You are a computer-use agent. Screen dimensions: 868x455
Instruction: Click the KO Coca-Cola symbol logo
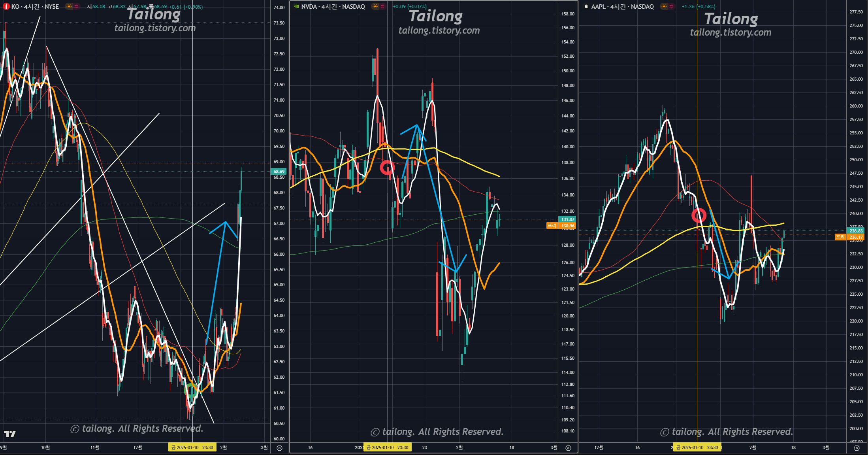(x=6, y=7)
